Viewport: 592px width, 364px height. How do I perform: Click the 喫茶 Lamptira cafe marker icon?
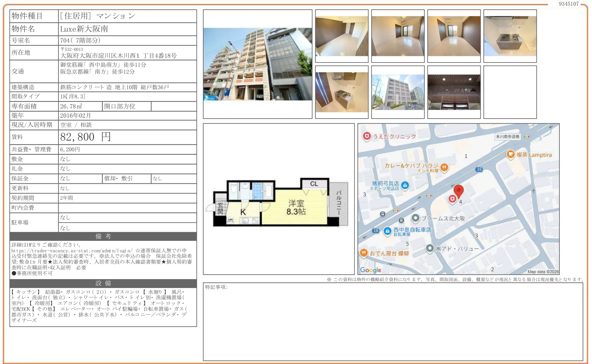(510, 154)
